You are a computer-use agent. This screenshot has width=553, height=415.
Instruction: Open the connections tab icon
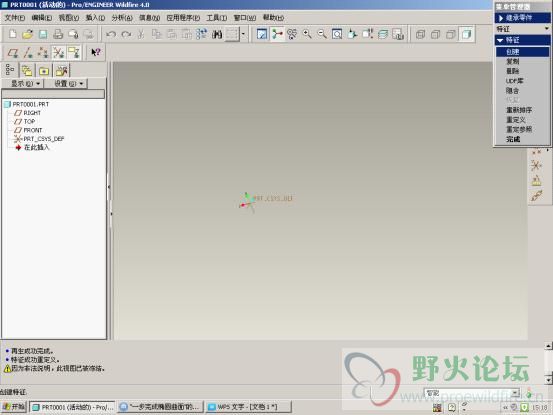(x=61, y=71)
